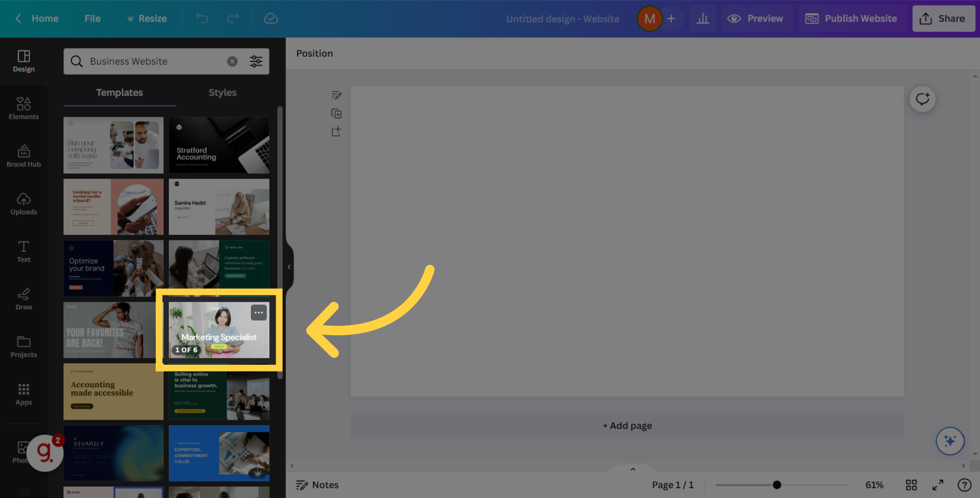Open the insights chart icon in top bar
The height and width of the screenshot is (498, 980).
pos(702,18)
